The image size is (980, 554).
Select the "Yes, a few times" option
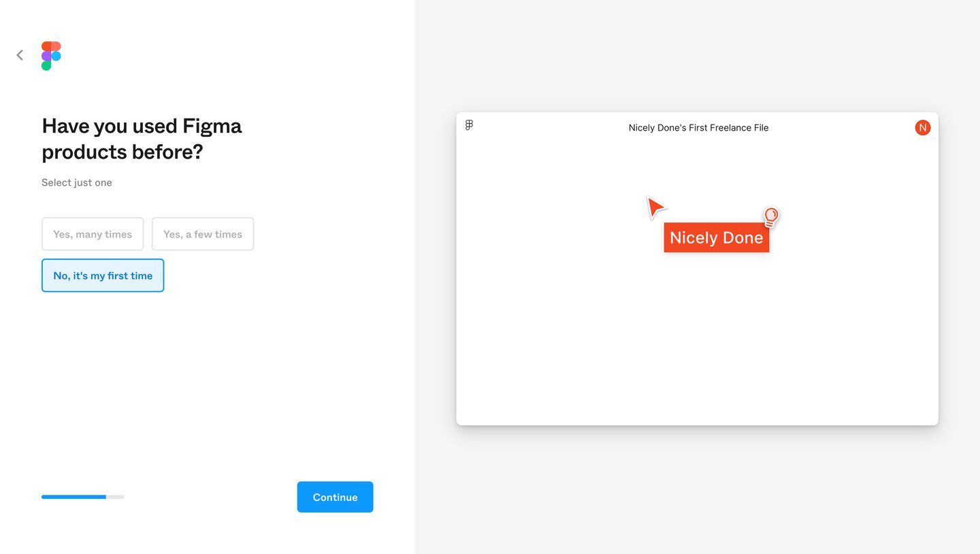click(x=202, y=233)
